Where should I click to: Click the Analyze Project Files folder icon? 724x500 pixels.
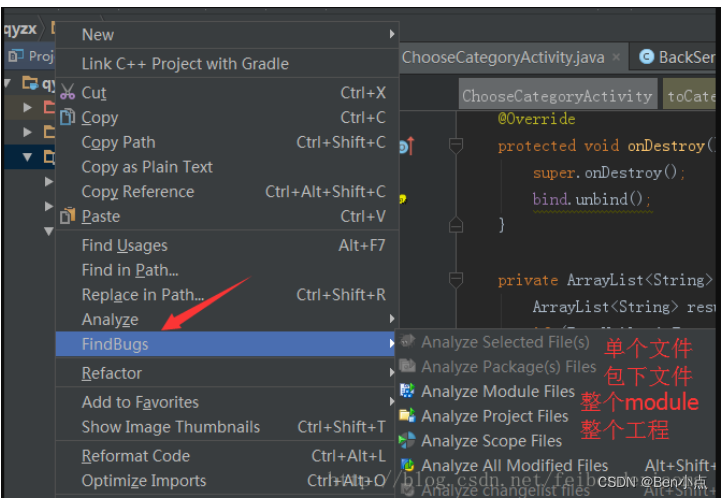[x=407, y=416]
